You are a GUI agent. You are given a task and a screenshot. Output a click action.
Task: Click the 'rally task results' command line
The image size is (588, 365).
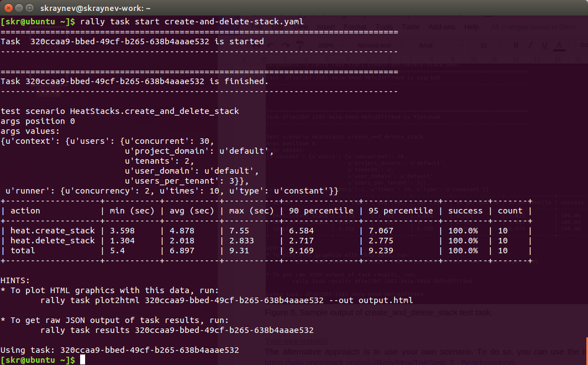177,330
